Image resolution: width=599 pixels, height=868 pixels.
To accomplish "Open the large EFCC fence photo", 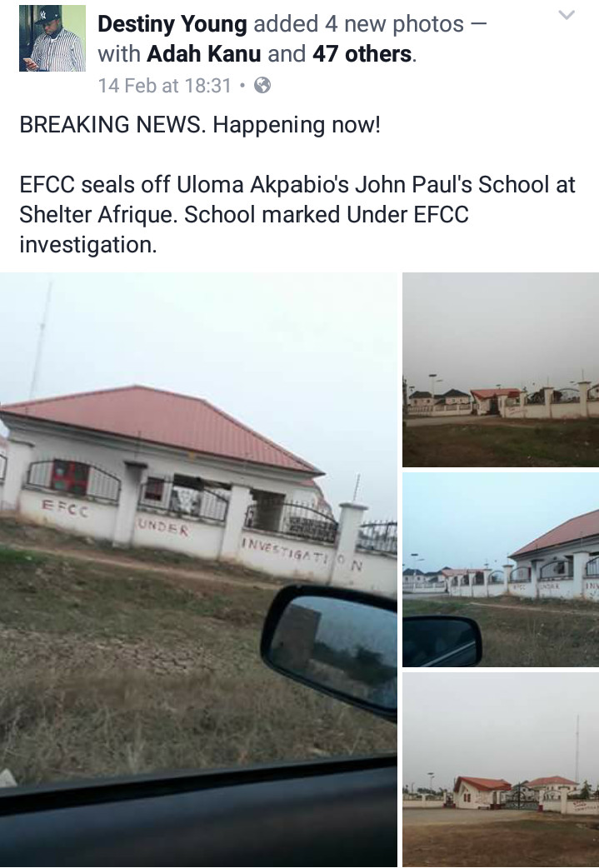I will coord(198,570).
